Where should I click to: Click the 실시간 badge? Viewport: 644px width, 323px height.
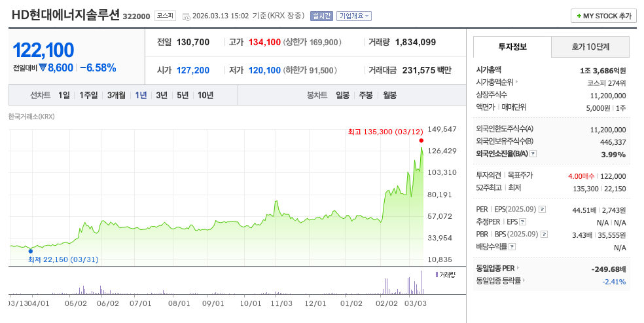pyautogui.click(x=321, y=16)
